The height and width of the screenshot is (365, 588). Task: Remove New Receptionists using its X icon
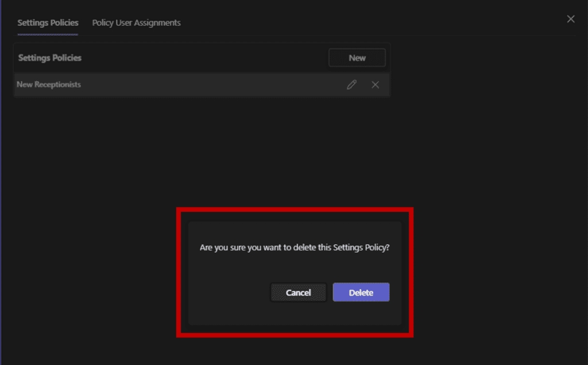point(375,84)
